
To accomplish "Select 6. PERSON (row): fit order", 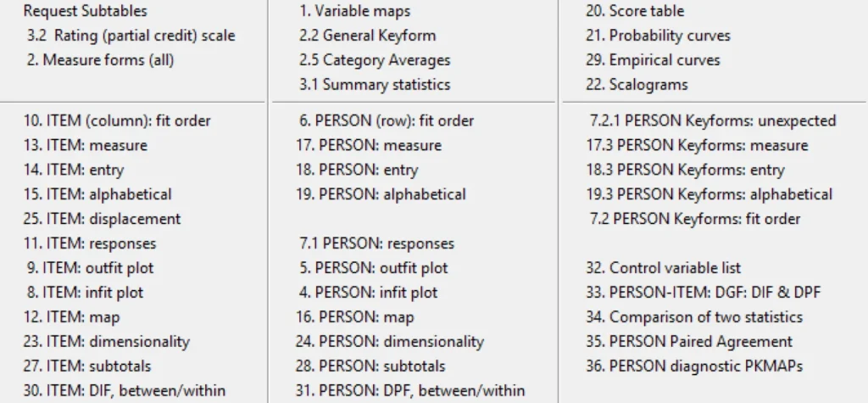I will [x=385, y=121].
